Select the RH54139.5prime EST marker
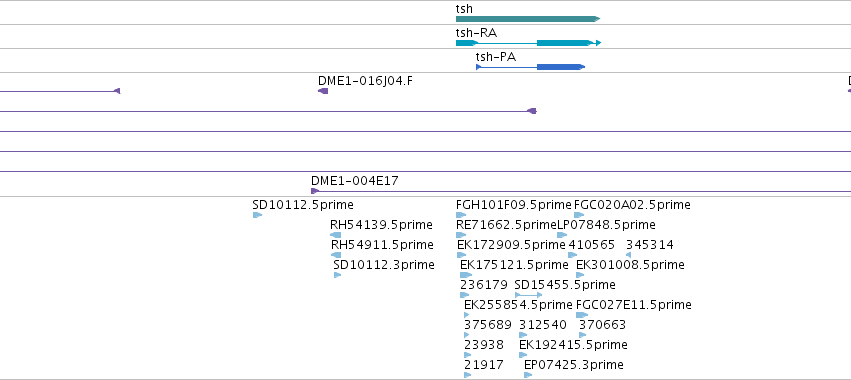 (x=335, y=235)
